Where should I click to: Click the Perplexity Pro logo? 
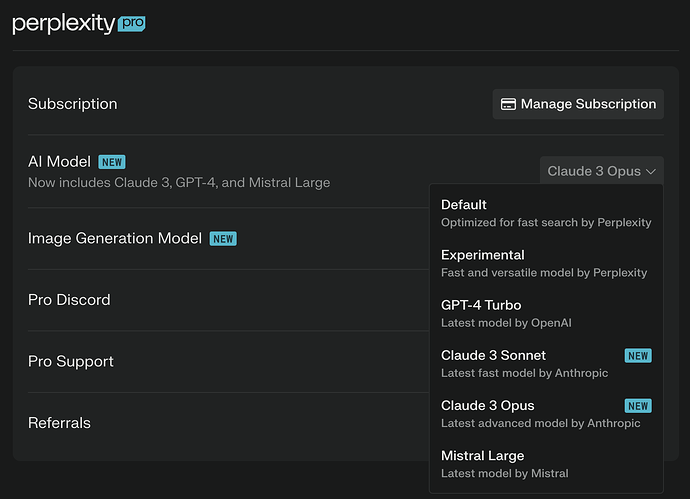point(79,23)
